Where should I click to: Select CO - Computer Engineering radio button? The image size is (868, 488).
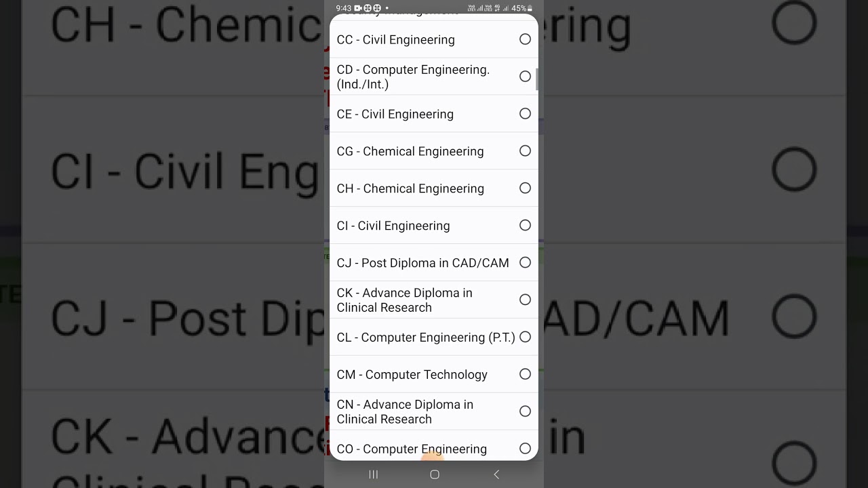[x=525, y=449]
